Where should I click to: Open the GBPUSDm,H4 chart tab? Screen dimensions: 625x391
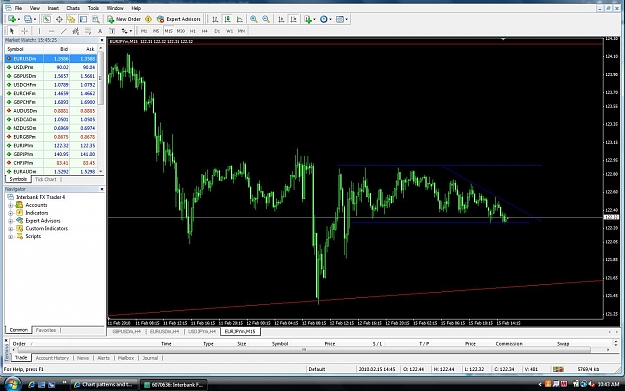click(x=126, y=332)
